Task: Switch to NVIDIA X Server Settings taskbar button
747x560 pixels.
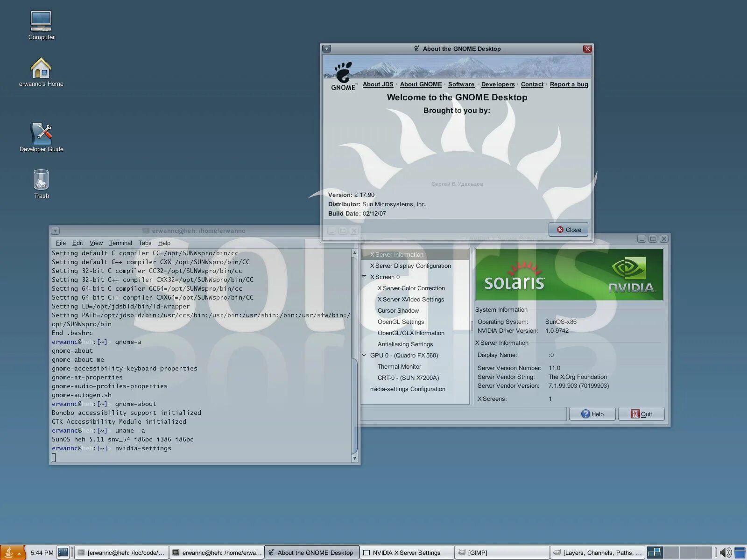Action: point(407,553)
